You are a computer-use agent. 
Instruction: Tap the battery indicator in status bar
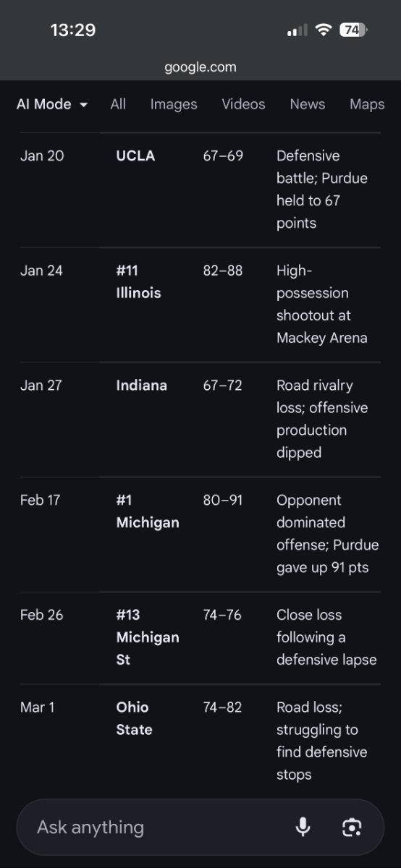(x=353, y=30)
